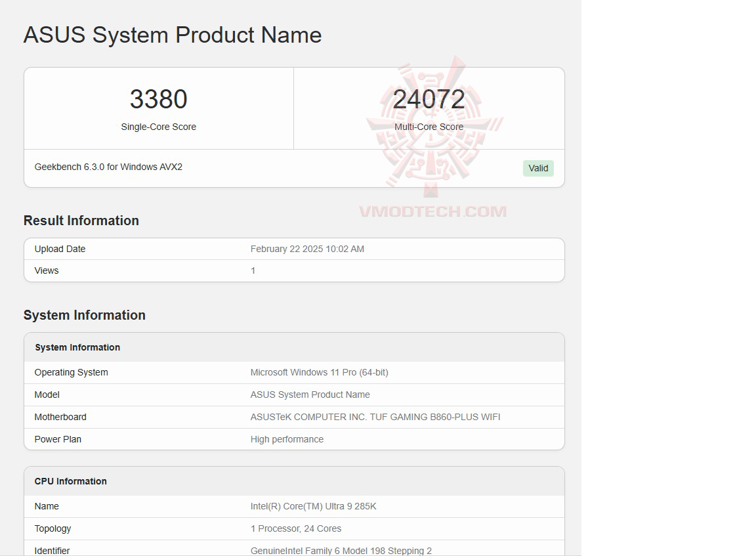Select the TUF GAMING B860-PLUS WIFI motherboard entry
756x556 pixels.
[376, 417]
